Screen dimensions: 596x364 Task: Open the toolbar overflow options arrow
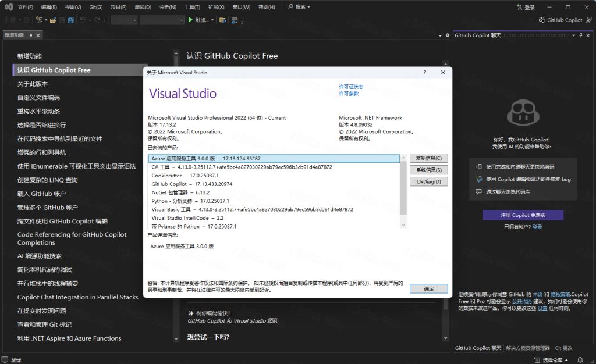point(242,22)
